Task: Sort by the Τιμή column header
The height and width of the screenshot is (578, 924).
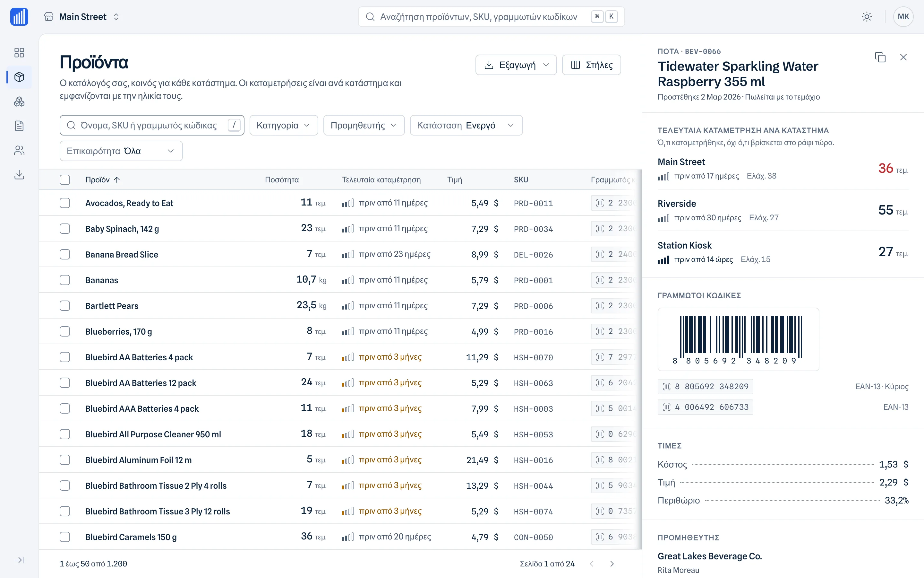Action: [454, 180]
